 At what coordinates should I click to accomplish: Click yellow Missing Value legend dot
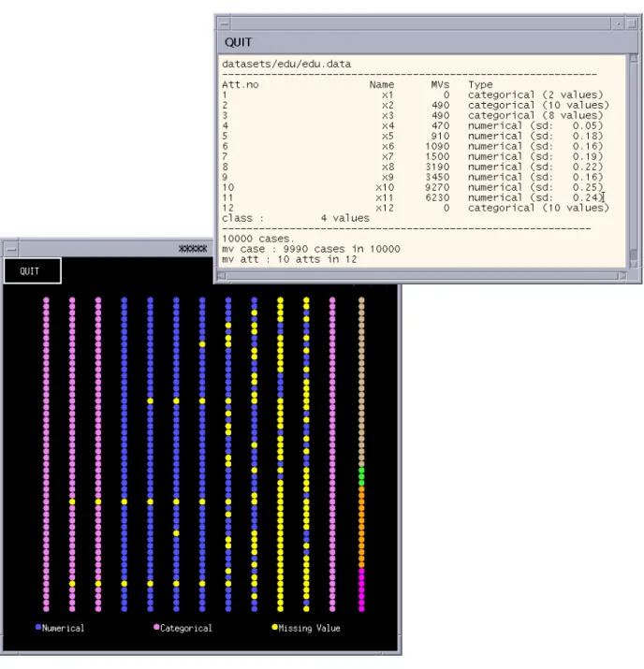pos(275,627)
